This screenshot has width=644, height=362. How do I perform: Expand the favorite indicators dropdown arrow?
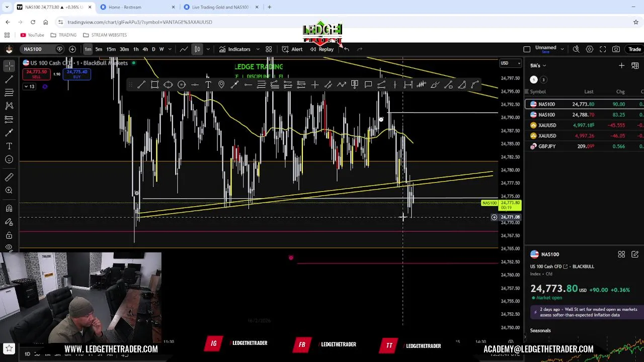258,49
